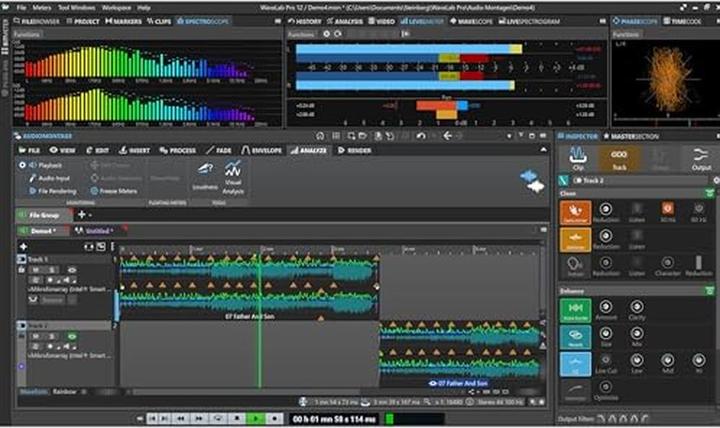
Task: Solo Track 1
Action: point(51,270)
